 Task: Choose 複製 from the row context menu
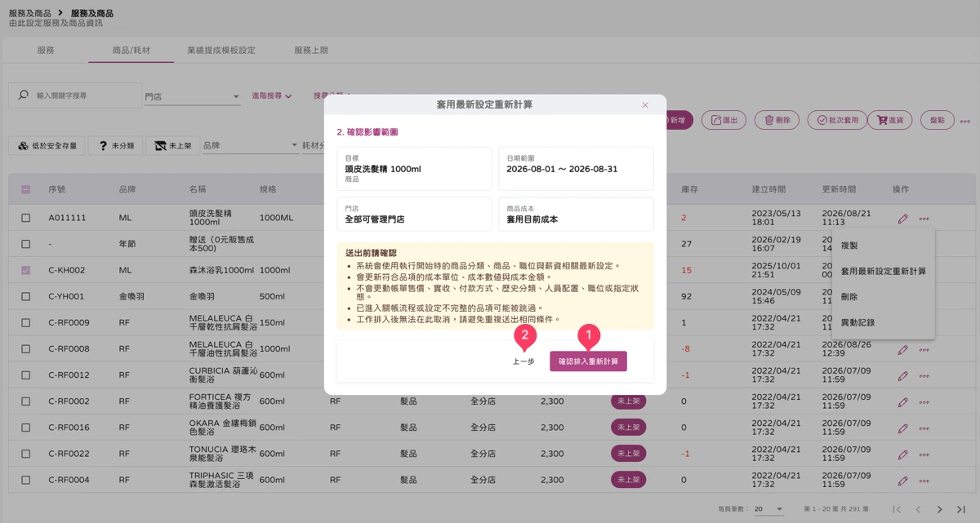(x=884, y=245)
